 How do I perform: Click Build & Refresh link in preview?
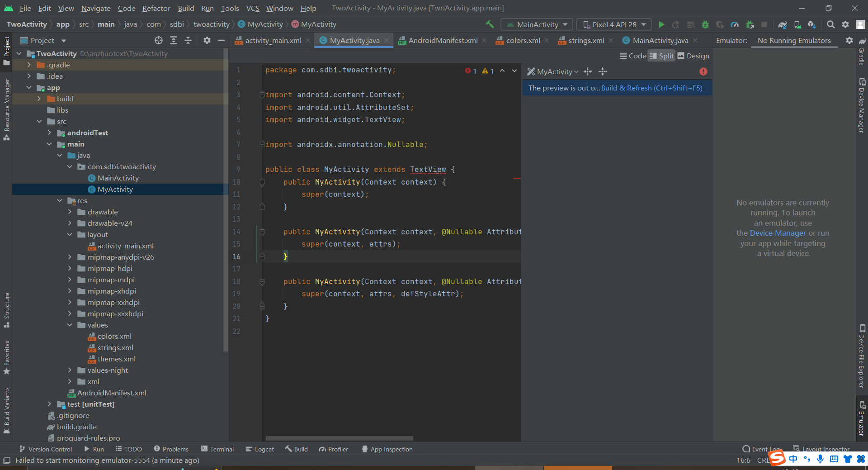coord(651,88)
